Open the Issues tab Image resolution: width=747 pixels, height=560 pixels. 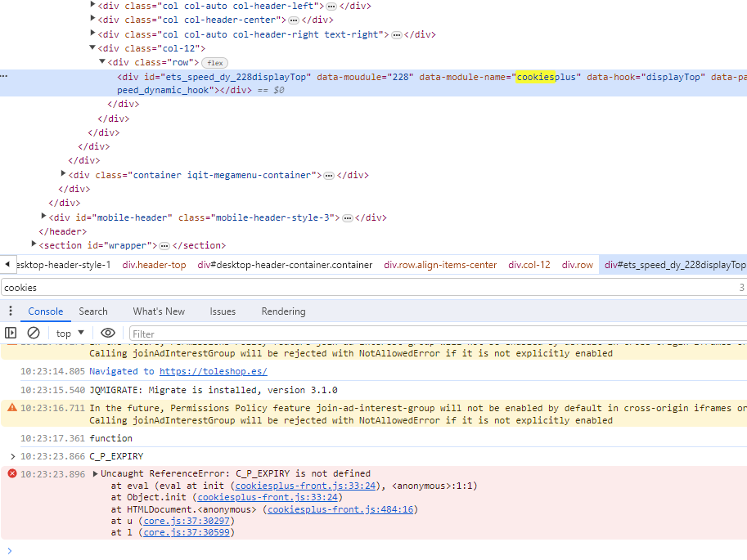[223, 311]
